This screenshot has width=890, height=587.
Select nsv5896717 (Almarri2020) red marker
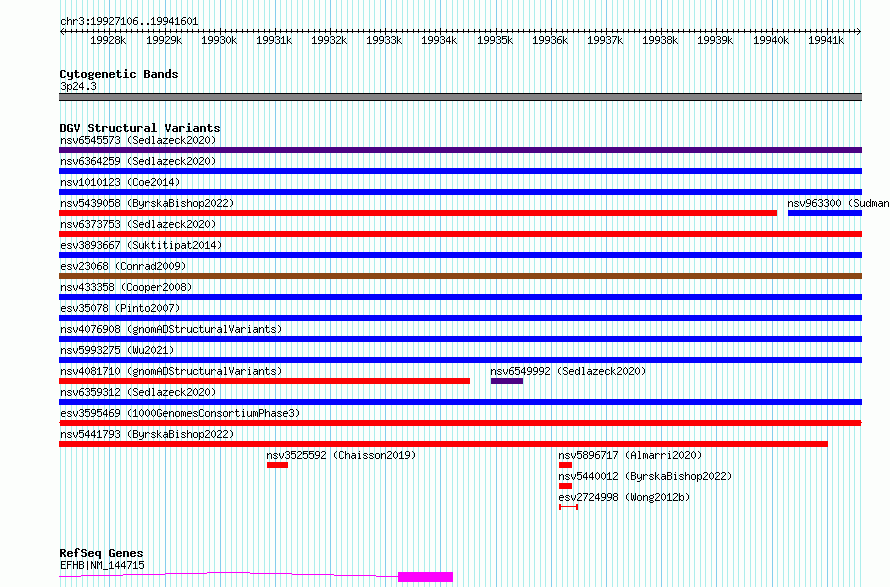565,465
